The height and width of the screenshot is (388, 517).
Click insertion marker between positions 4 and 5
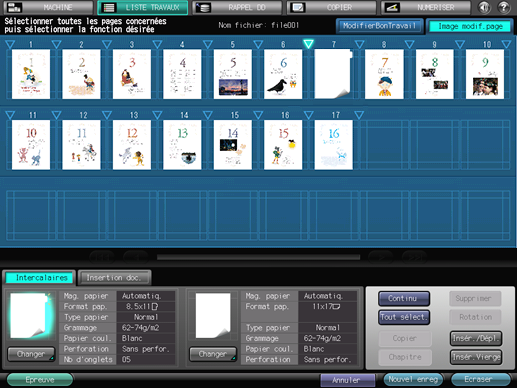coord(208,44)
